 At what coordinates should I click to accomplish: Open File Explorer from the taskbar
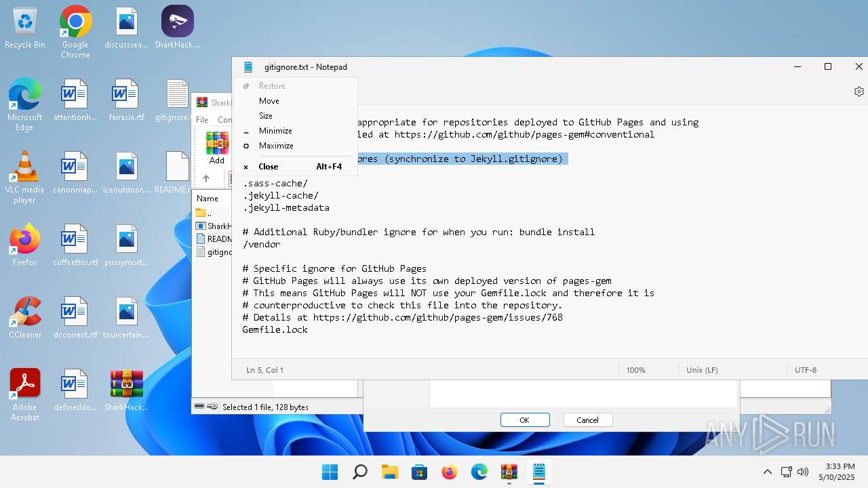pyautogui.click(x=390, y=472)
